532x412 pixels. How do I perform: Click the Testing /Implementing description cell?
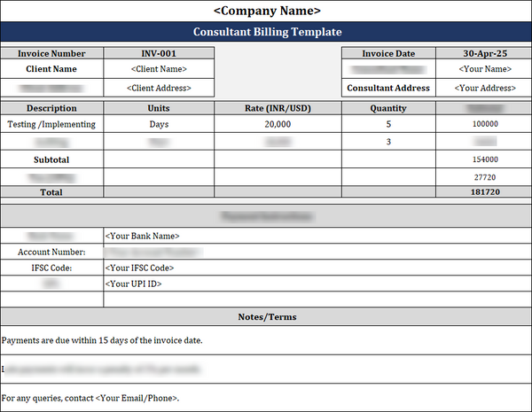click(x=51, y=125)
